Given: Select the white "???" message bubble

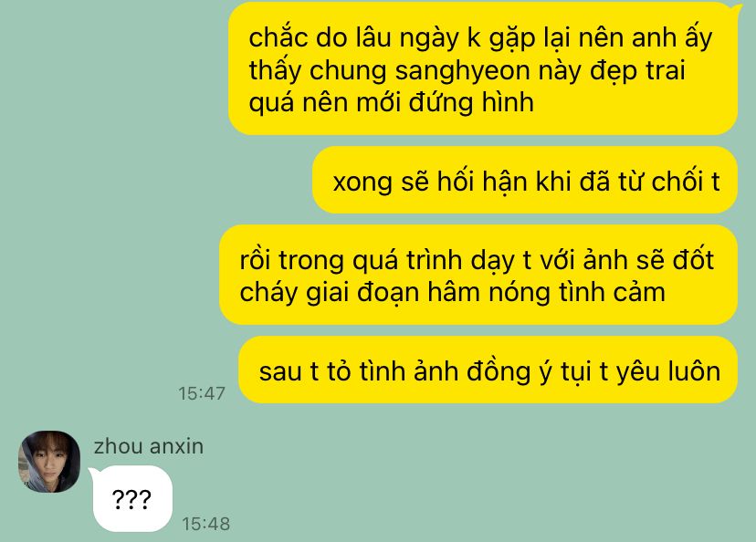Looking at the screenshot, I should [x=132, y=498].
